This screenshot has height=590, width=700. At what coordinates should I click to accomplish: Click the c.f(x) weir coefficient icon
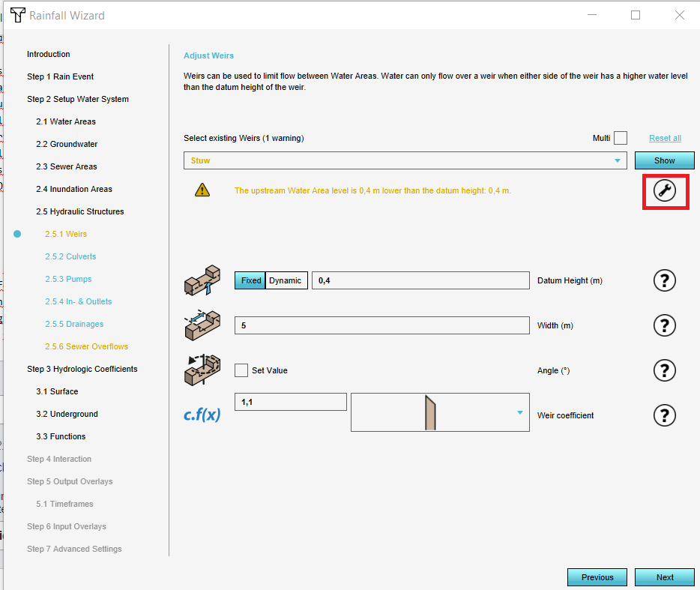[202, 414]
